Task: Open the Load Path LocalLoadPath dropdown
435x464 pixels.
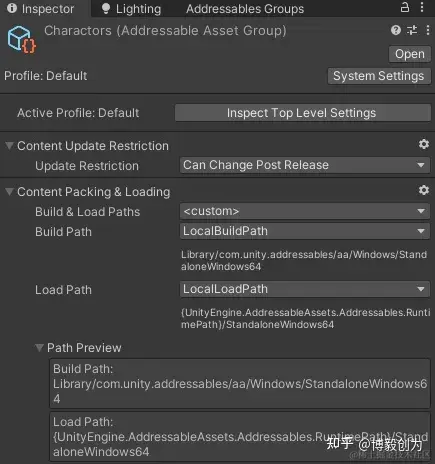Action: 305,289
